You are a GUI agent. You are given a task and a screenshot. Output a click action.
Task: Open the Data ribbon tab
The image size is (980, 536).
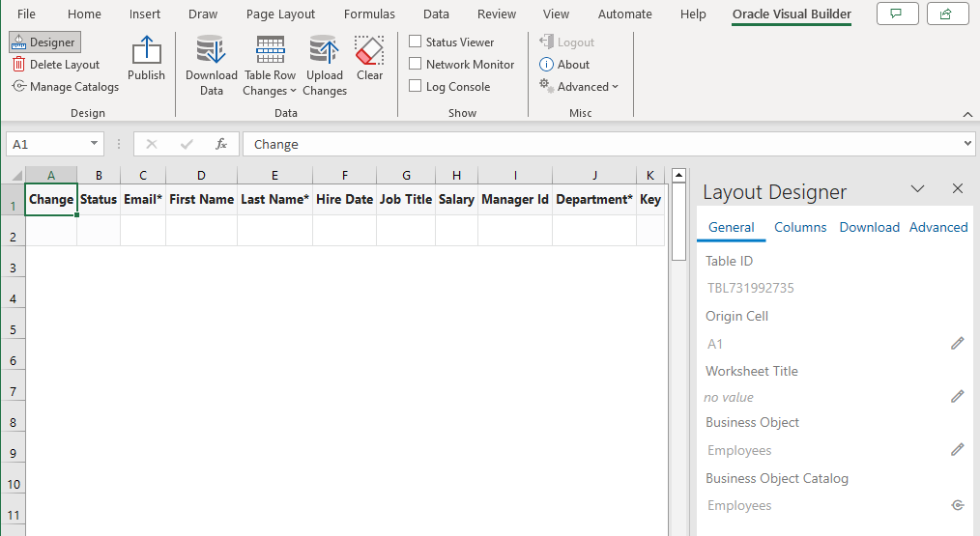coord(436,14)
